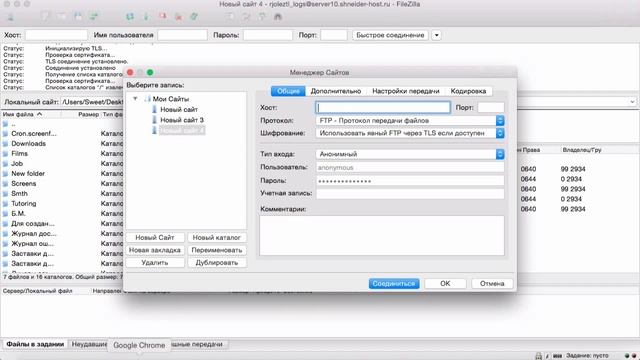Click the quick connect Порт field
This screenshot has width=640, height=360.
[334, 35]
